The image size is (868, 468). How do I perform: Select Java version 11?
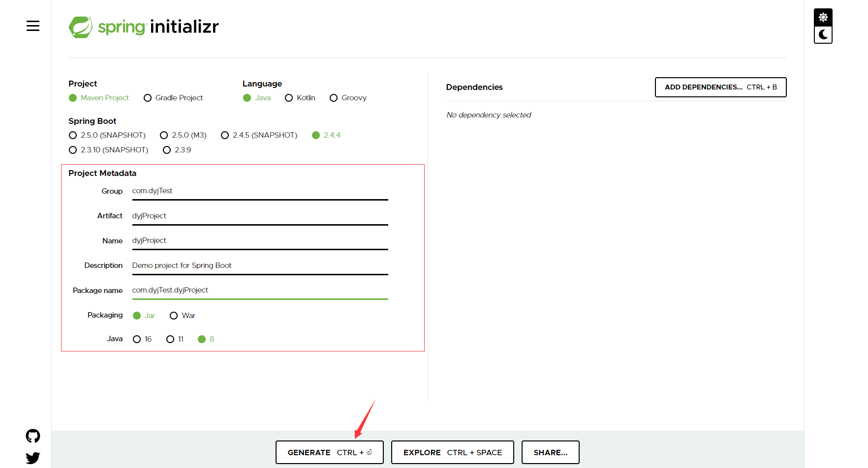click(x=175, y=339)
